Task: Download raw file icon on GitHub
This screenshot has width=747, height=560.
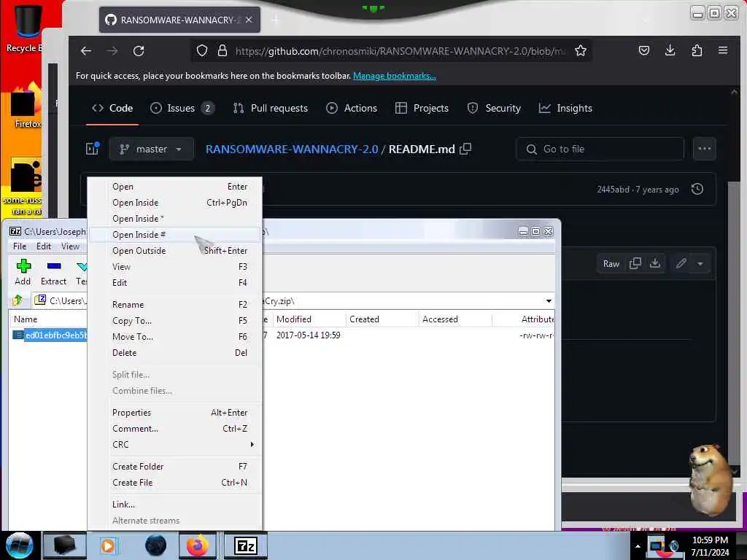Action: [x=655, y=263]
